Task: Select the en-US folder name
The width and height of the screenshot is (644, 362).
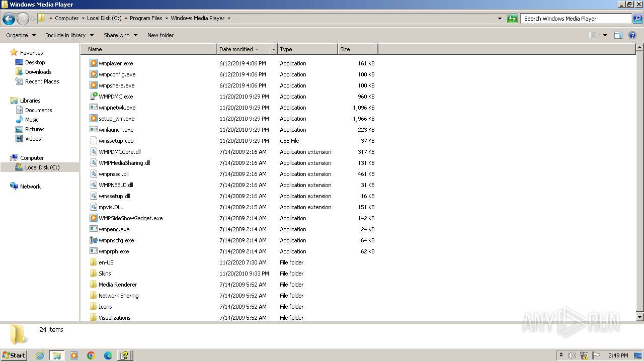Action: coord(106,262)
